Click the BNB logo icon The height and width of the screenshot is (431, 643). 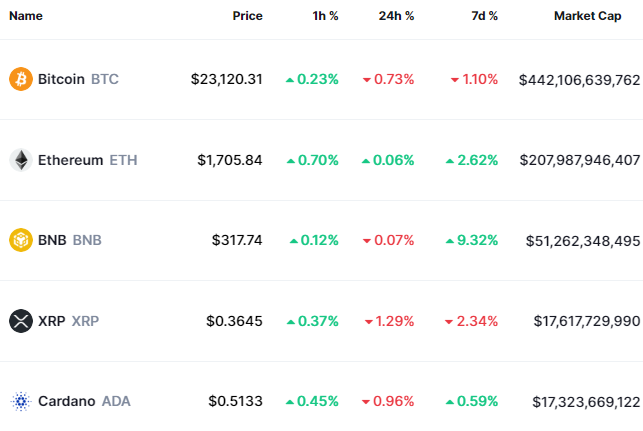[20, 240]
